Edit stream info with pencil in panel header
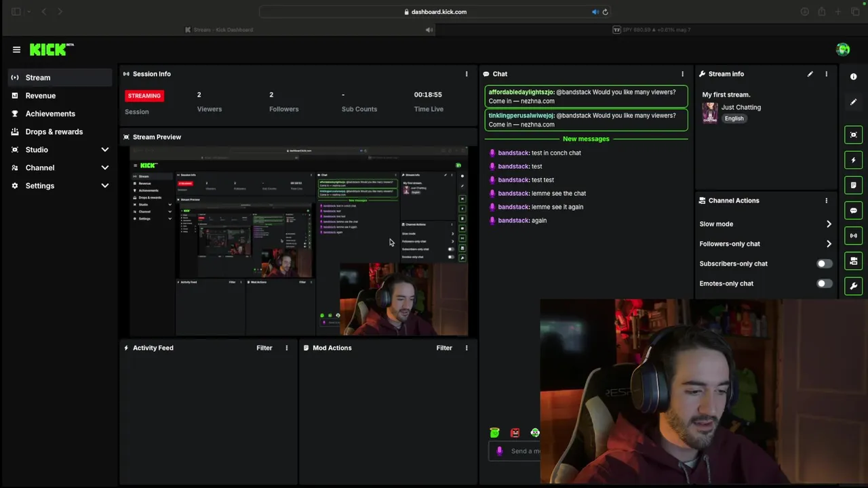 (x=810, y=74)
